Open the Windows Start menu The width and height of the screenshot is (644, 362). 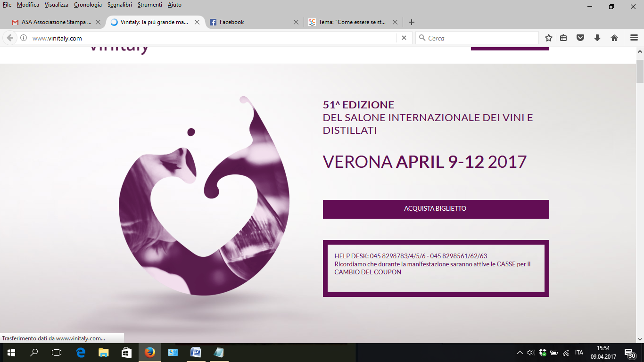11,353
